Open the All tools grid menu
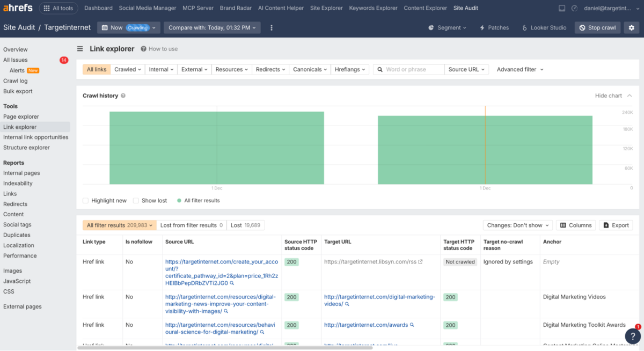This screenshot has width=644, height=351. (58, 8)
